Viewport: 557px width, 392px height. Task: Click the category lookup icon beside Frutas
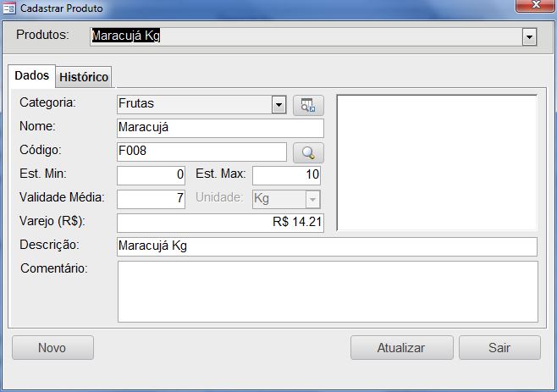click(x=308, y=105)
